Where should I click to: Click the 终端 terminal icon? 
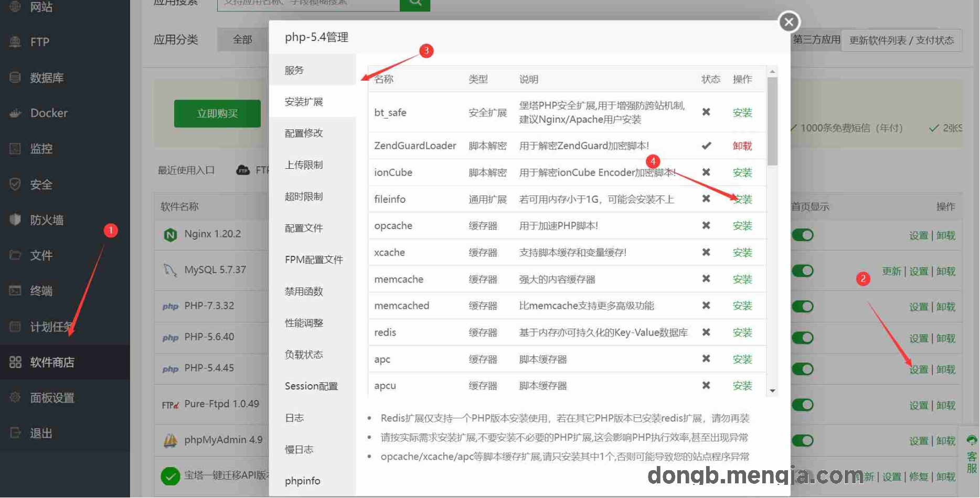[x=15, y=290]
